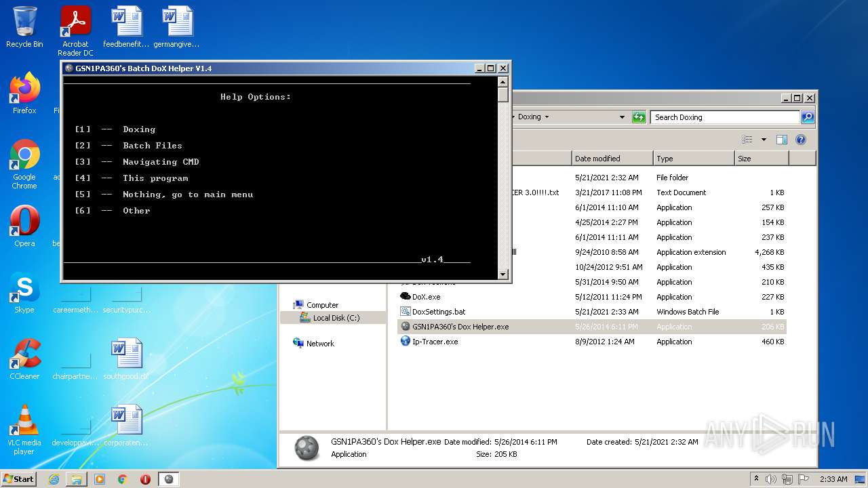This screenshot has height=488, width=868.
Task: Open the Firefox desktop shortcut
Action: click(24, 94)
